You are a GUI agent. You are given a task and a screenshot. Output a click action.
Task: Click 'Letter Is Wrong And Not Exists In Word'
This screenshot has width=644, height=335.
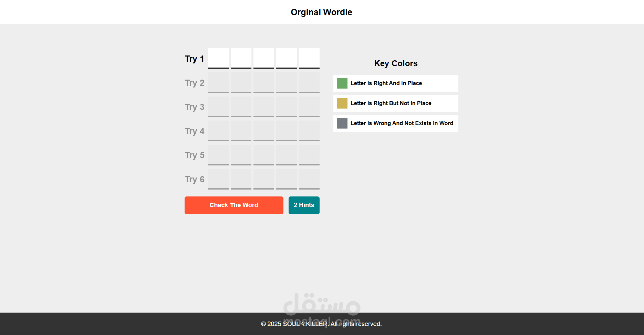pyautogui.click(x=402, y=123)
